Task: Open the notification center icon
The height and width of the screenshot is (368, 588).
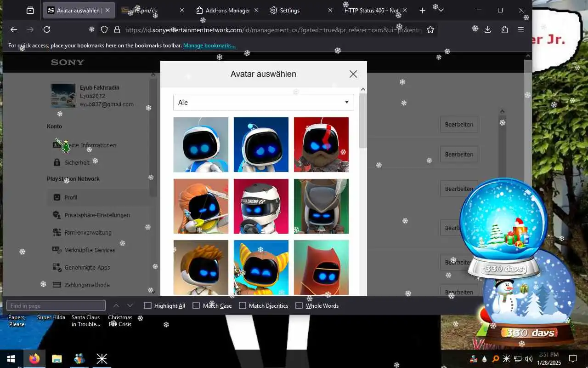Action: (x=573, y=359)
